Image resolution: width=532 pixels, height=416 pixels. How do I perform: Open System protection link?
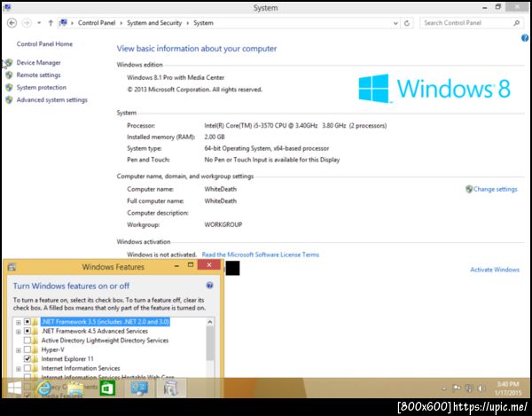[x=42, y=88]
